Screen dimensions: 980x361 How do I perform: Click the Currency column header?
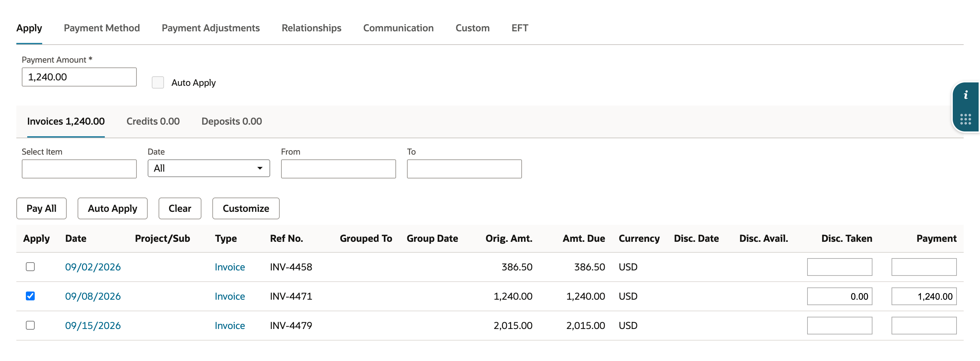point(639,238)
